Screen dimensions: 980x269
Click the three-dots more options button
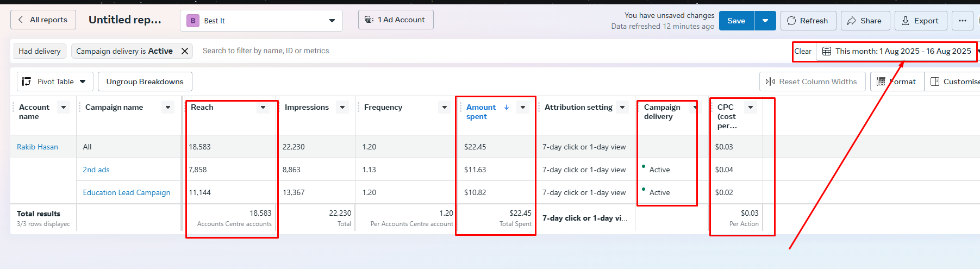coord(962,21)
